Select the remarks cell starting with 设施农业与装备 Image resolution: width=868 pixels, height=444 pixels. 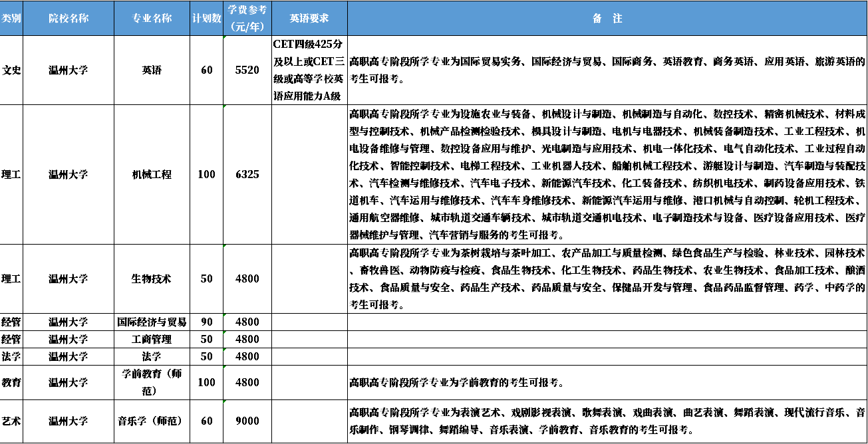(x=607, y=175)
